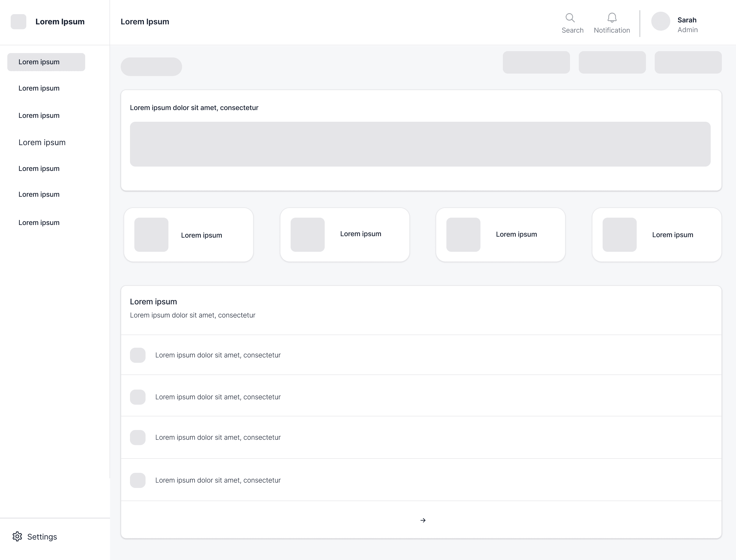The height and width of the screenshot is (560, 736).
Task: Open Sarah's round profile avatar
Action: point(661,21)
